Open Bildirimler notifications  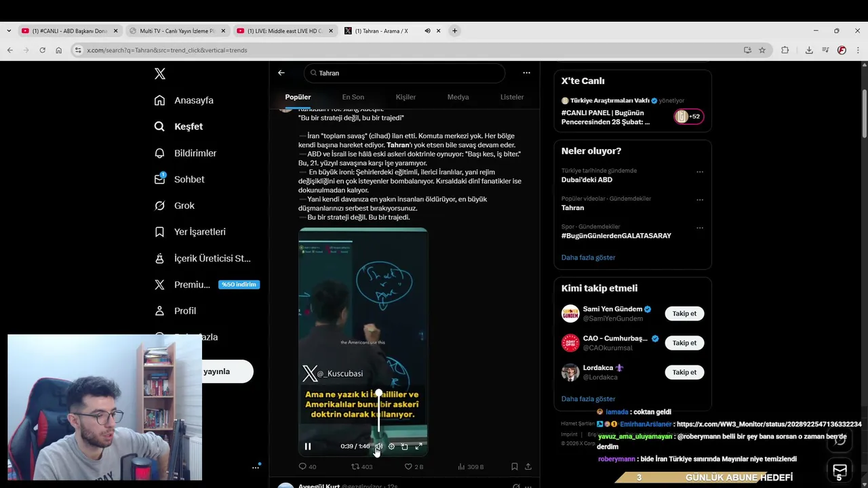185,153
